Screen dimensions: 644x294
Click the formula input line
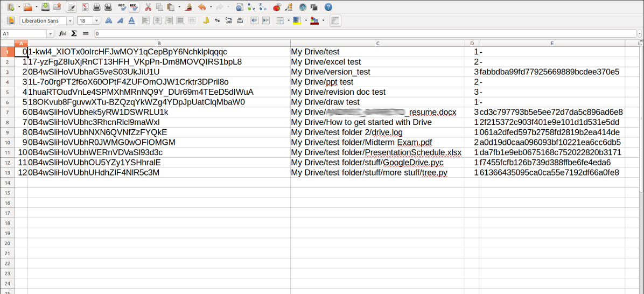(366, 34)
